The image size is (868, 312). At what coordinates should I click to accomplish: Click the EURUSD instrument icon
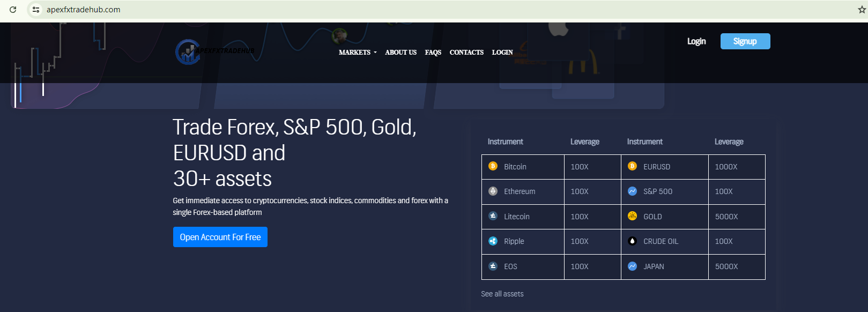pos(633,166)
